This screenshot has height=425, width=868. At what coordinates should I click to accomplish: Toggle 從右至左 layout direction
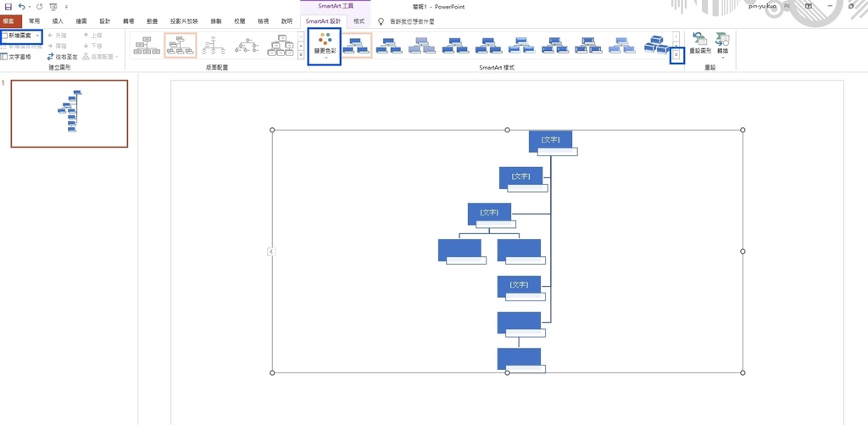(x=62, y=57)
